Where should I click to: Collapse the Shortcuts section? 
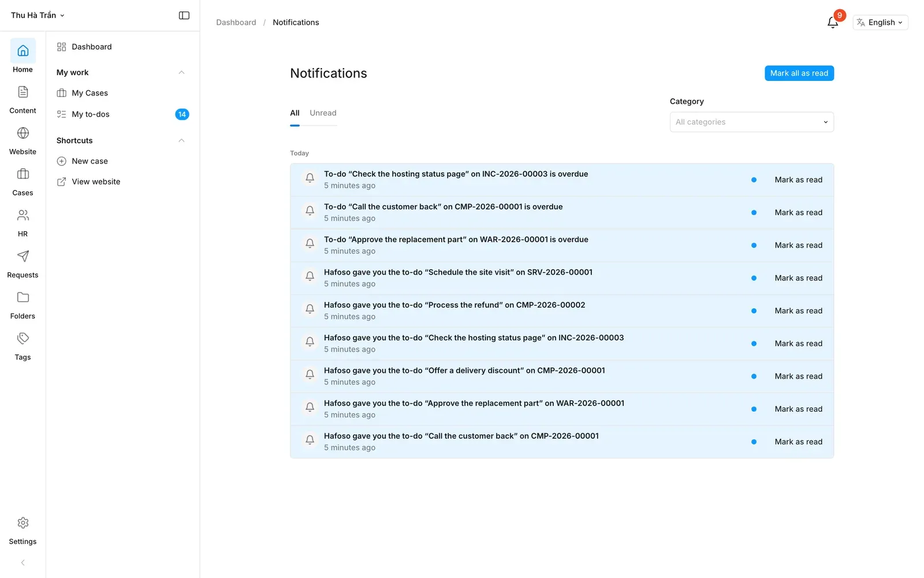(181, 140)
